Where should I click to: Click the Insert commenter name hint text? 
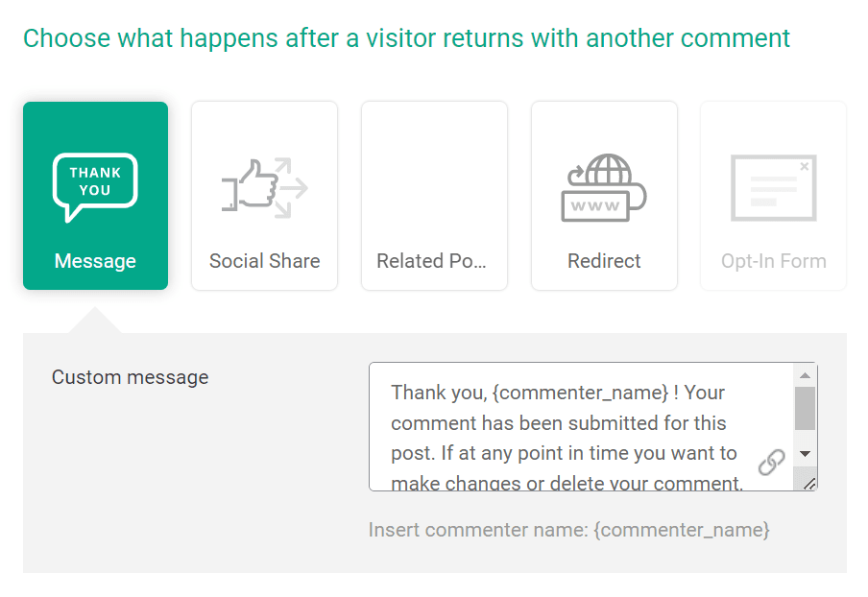[x=568, y=530]
